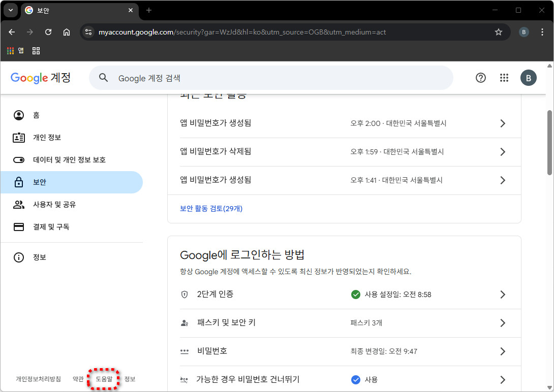The height and width of the screenshot is (392, 554).
Task: Click the 비밀번호 asterisks icon
Action: coord(184,351)
